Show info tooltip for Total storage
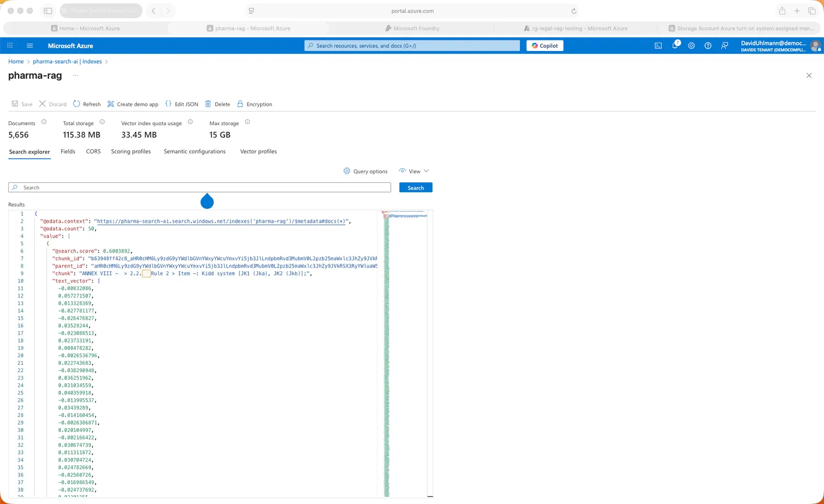This screenshot has width=824, height=504. coord(102,122)
